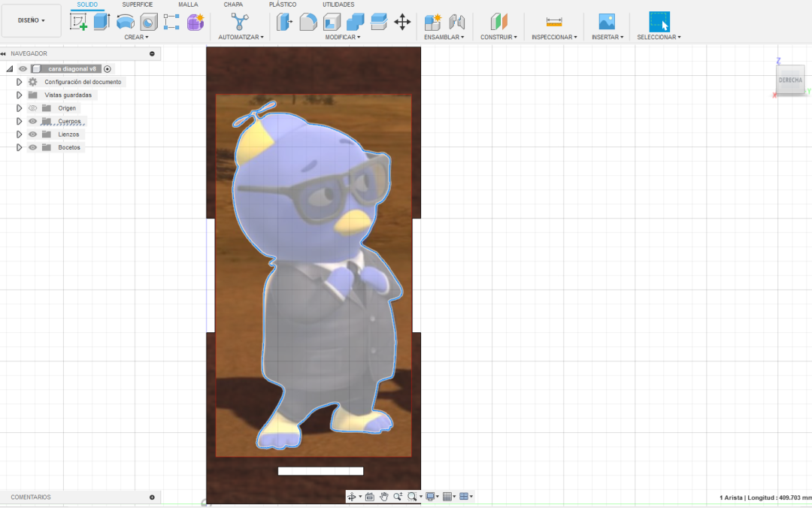
Task: Open the SELECCIONAR dropdown menu
Action: [659, 38]
